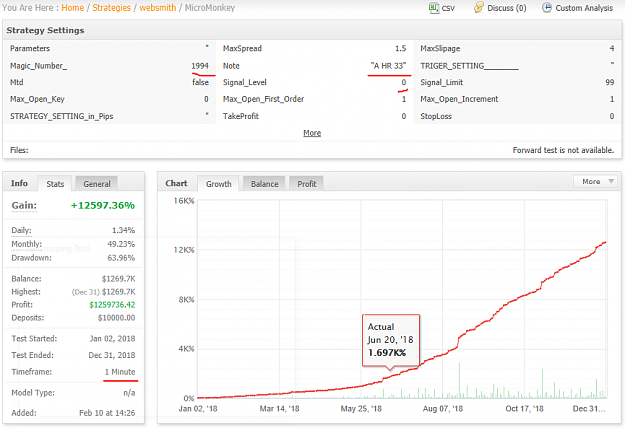Switch to the Stats tab
Viewport: 625px width, 428px height.
(55, 184)
